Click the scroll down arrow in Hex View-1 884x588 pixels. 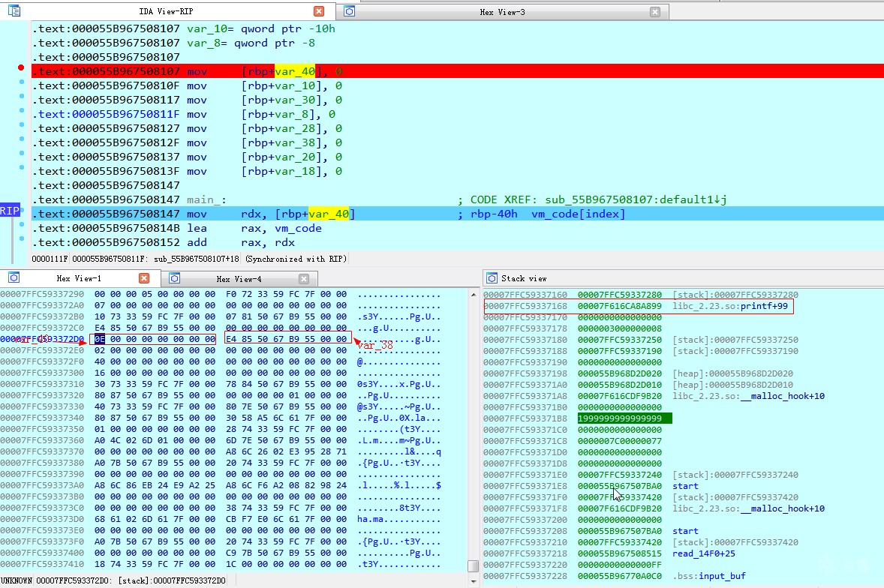(x=473, y=580)
